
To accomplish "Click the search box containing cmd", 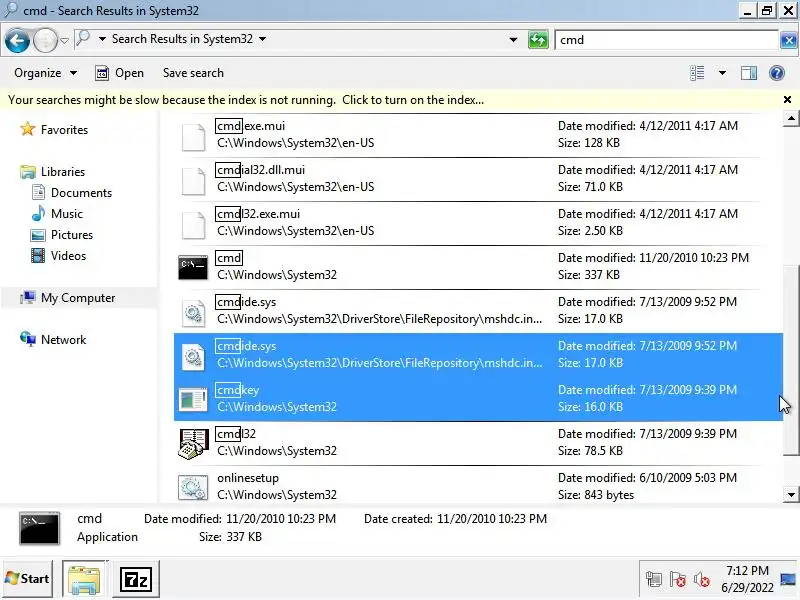I will 666,40.
